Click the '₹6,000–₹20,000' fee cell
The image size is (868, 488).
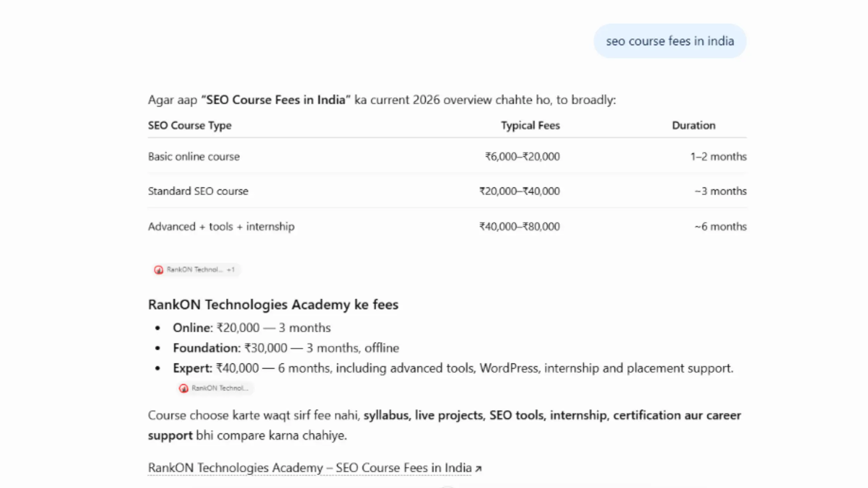[x=522, y=156]
